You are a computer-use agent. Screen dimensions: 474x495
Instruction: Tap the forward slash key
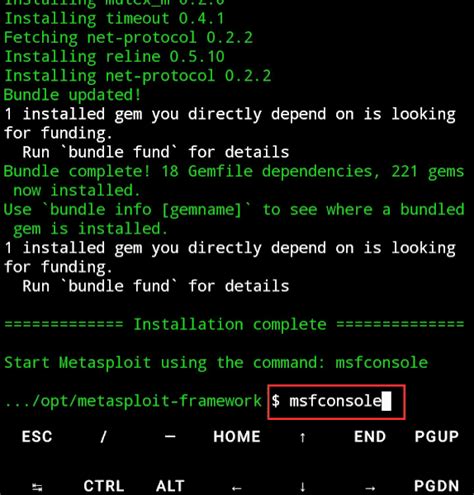[103, 437]
